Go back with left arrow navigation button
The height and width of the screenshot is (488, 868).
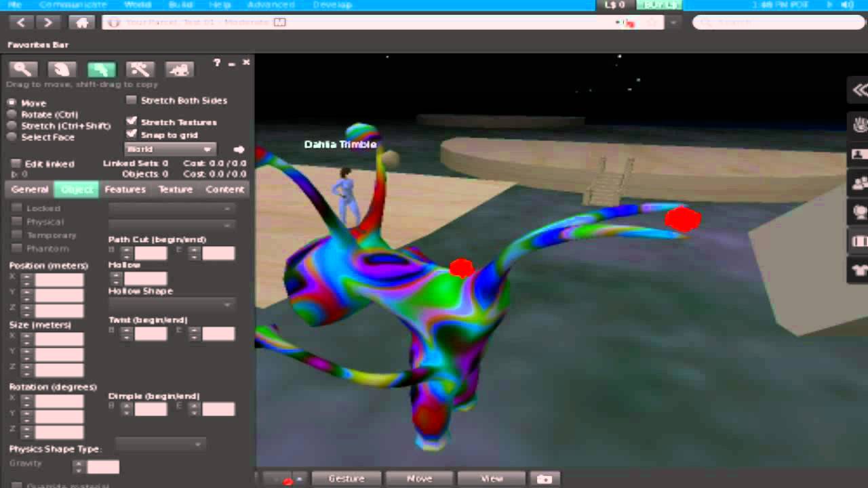coord(21,22)
